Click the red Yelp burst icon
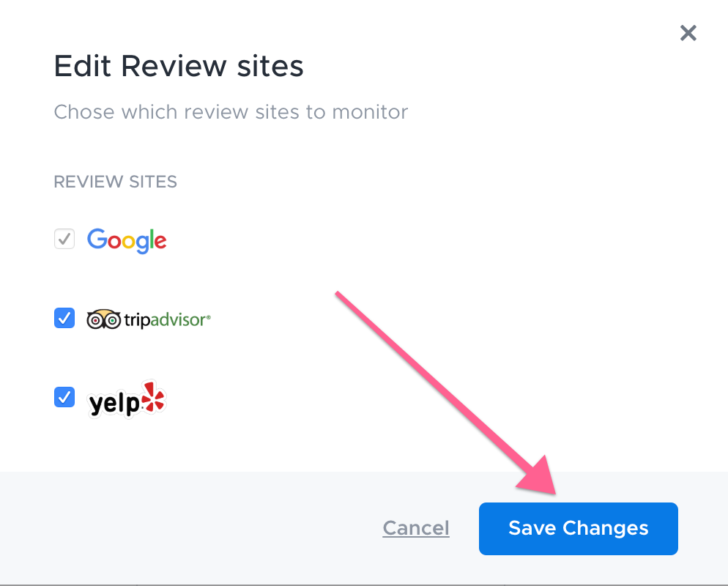 coord(153,397)
